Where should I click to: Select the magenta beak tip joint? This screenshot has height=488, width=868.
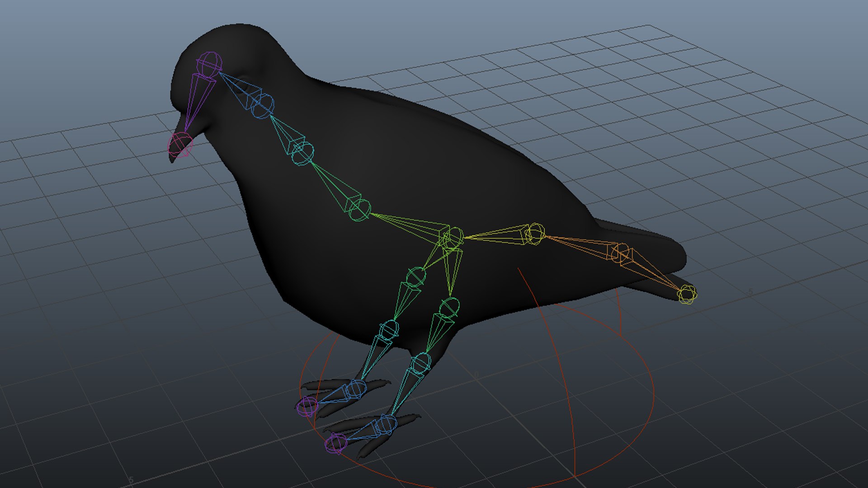click(x=180, y=144)
